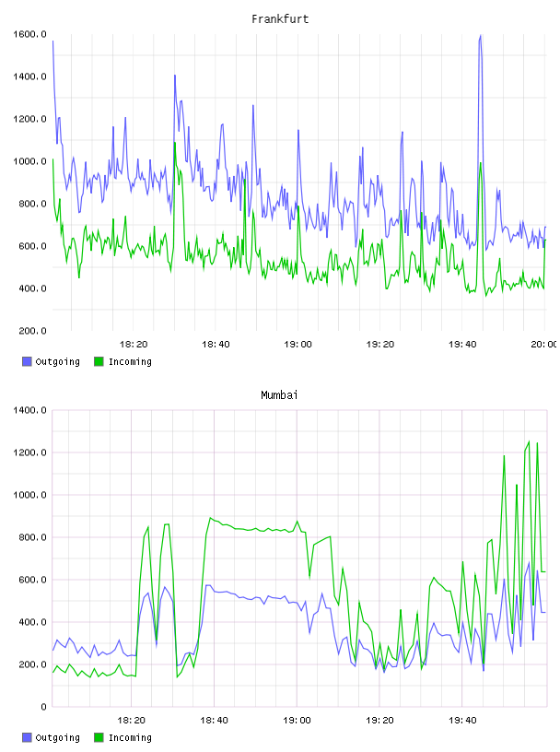Click the 0 y-axis label in Mumbai chart

coord(43,707)
